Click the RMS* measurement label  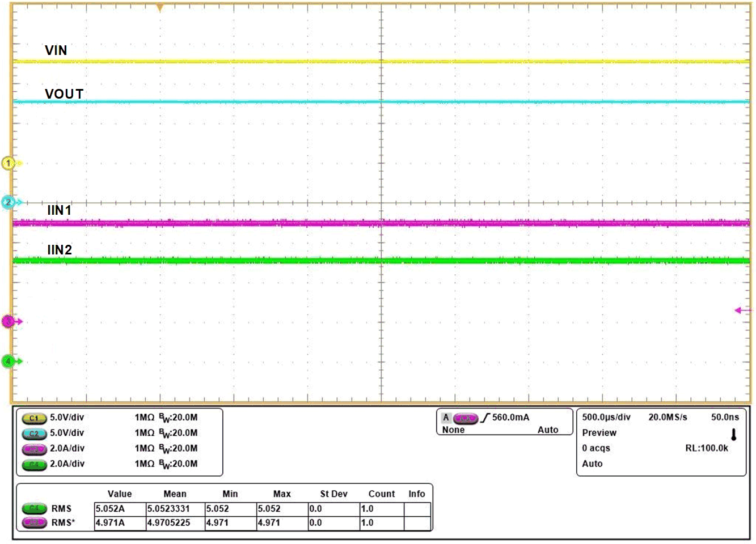(x=63, y=523)
